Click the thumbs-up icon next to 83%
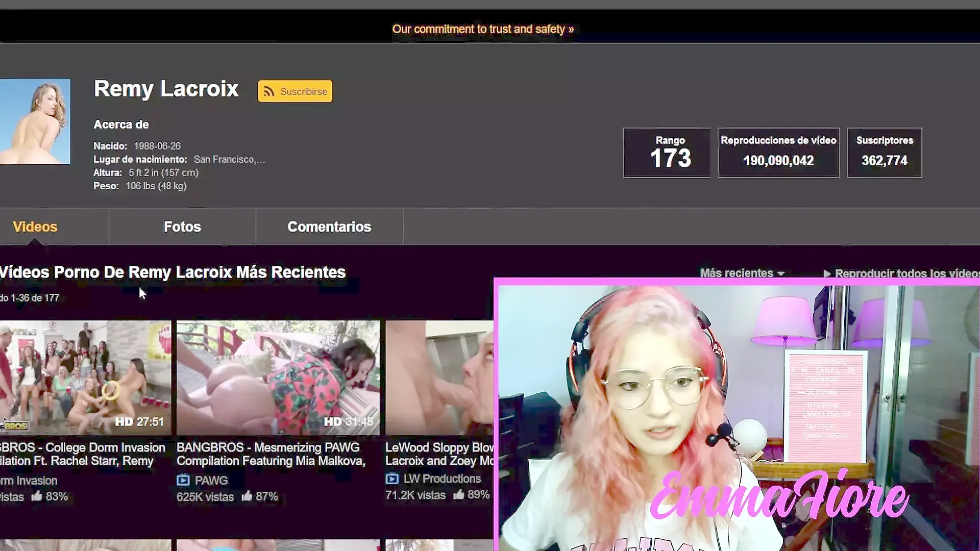980x551 pixels. point(37,496)
